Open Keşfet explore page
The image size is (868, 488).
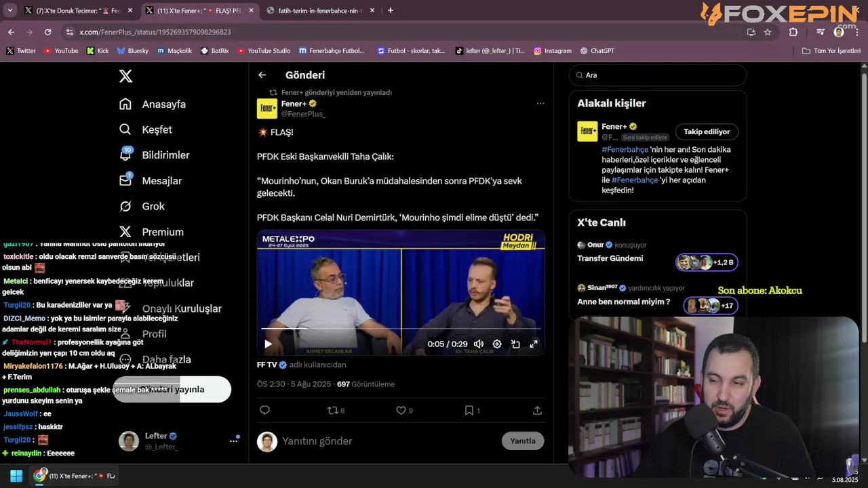(x=145, y=129)
